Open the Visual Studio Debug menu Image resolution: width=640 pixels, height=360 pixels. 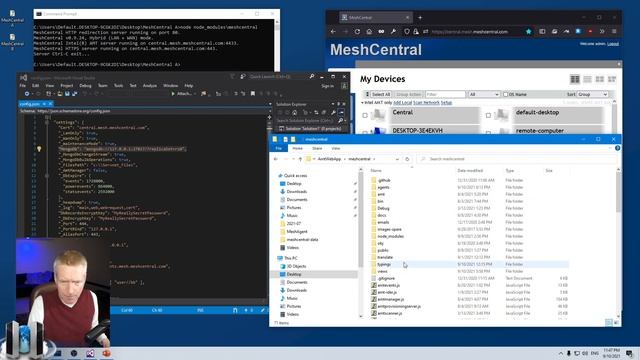(x=85, y=86)
